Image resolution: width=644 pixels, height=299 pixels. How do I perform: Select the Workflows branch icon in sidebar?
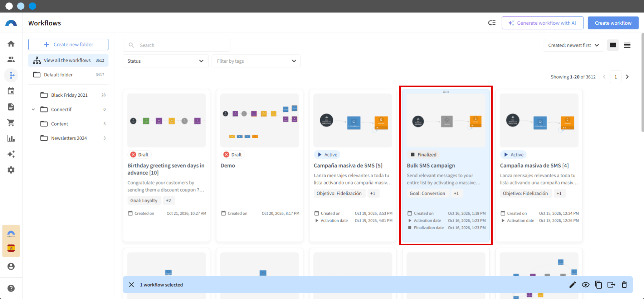[11, 75]
